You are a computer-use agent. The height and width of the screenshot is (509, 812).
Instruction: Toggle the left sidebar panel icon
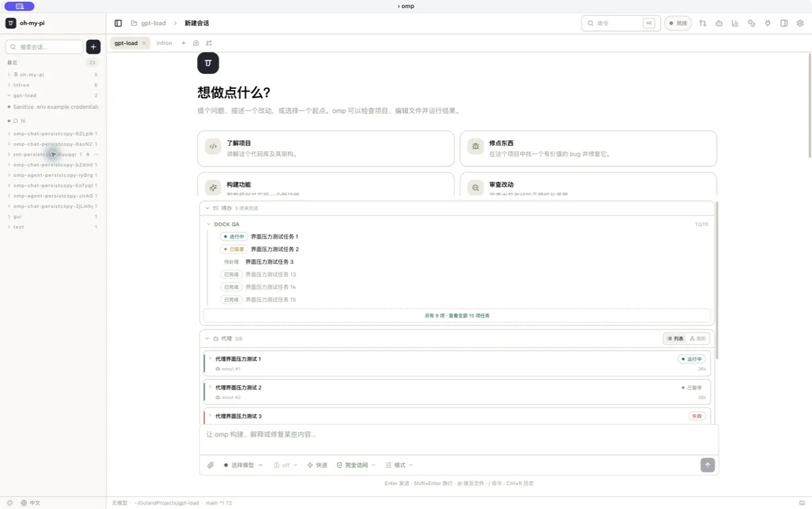[x=118, y=23]
